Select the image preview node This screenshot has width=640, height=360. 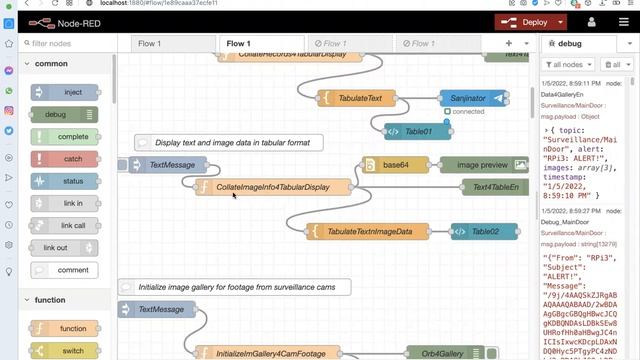(484, 165)
